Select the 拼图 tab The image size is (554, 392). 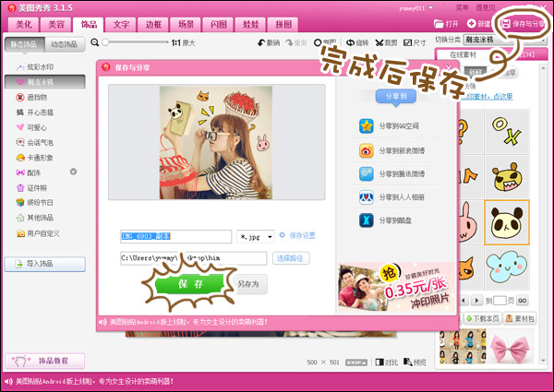[283, 24]
